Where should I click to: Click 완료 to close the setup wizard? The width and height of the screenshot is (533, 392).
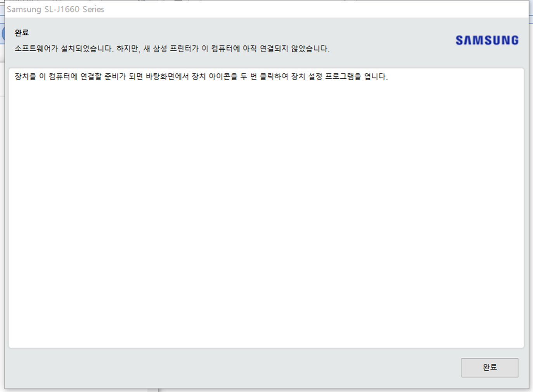click(x=490, y=368)
